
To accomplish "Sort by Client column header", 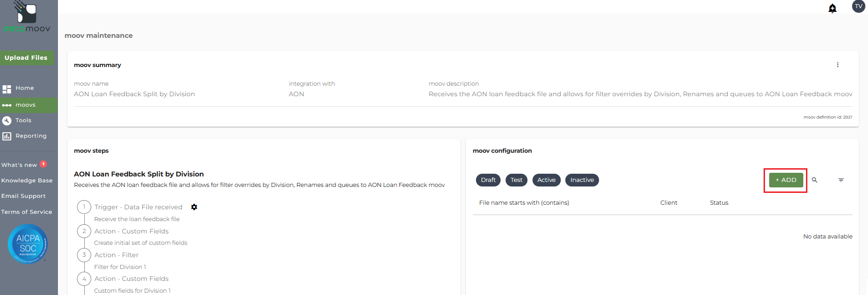I will tap(669, 203).
